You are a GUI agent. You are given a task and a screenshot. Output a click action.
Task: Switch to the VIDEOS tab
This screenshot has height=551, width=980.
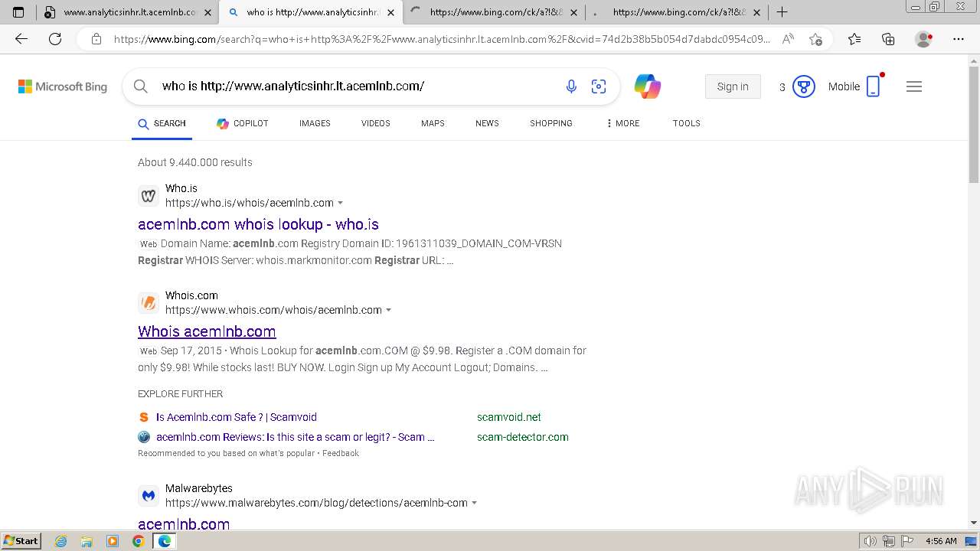376,123
